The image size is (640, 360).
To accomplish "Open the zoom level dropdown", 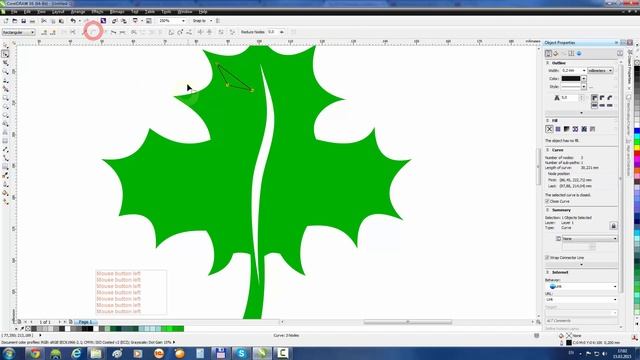I will [183, 21].
